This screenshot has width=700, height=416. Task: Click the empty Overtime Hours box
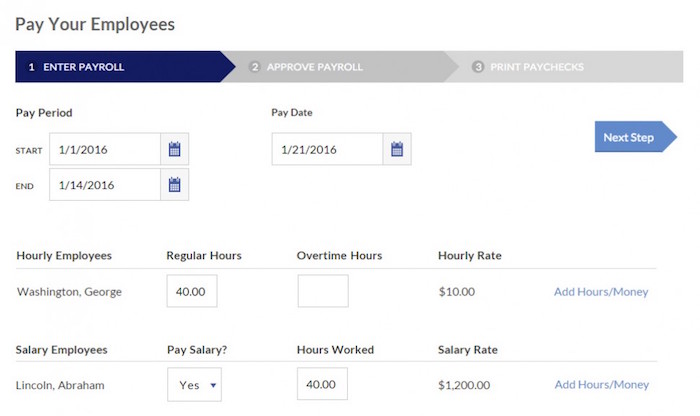(323, 292)
